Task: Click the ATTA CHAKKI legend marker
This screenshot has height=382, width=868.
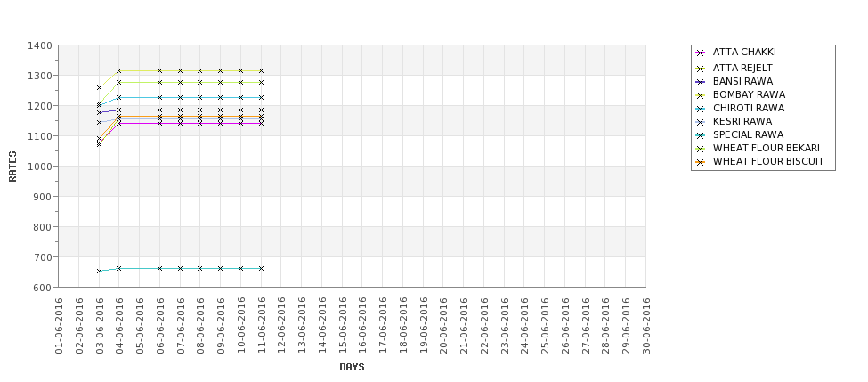Action: (701, 53)
